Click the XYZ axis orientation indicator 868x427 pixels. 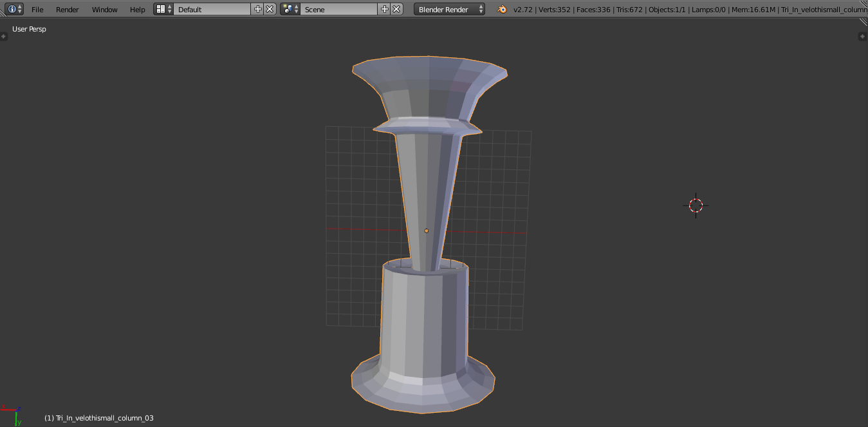(x=11, y=414)
